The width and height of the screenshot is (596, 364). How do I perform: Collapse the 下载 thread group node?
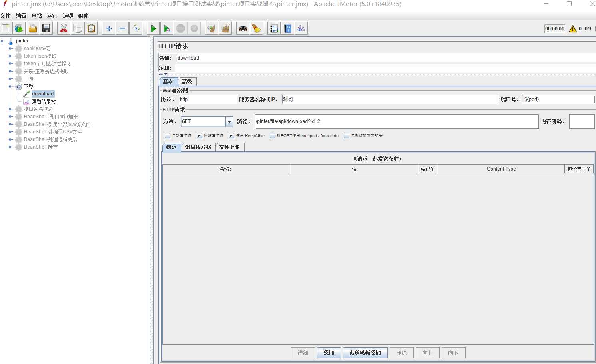click(10, 86)
